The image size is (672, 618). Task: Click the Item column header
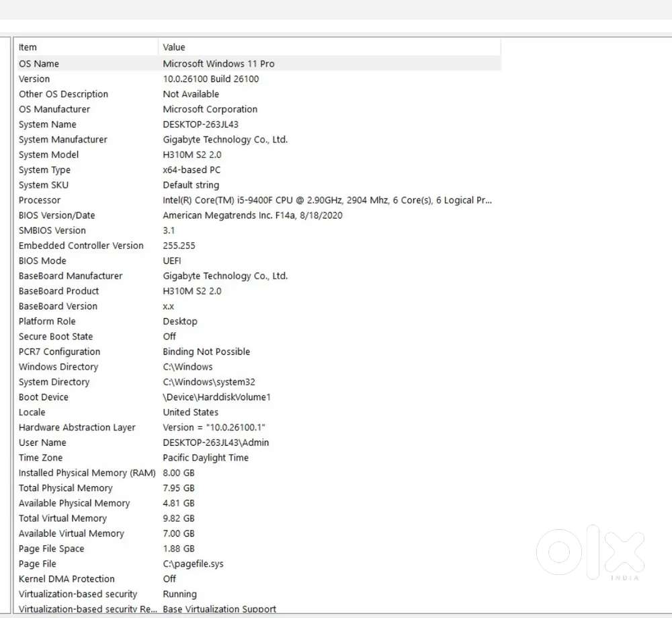point(28,47)
